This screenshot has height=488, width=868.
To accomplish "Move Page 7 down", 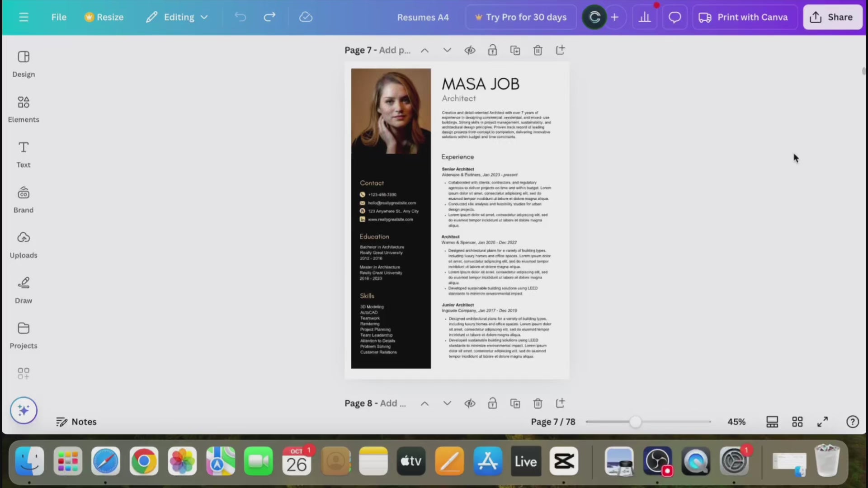I will coord(447,50).
